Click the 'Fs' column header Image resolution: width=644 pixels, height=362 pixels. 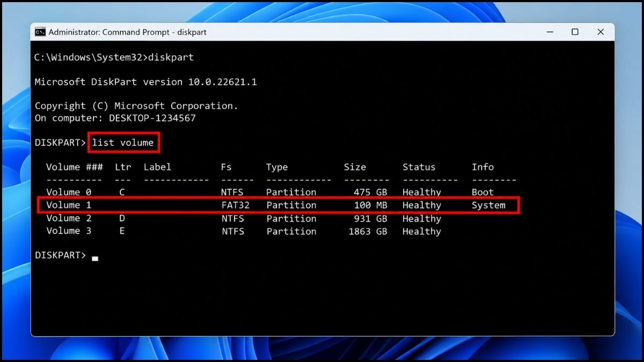pyautogui.click(x=226, y=167)
